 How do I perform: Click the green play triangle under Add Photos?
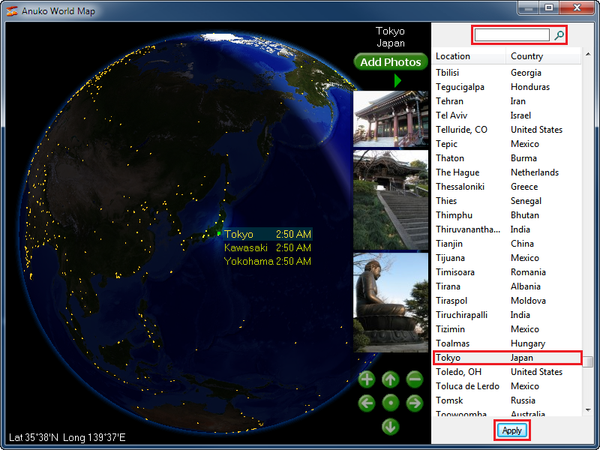397,80
